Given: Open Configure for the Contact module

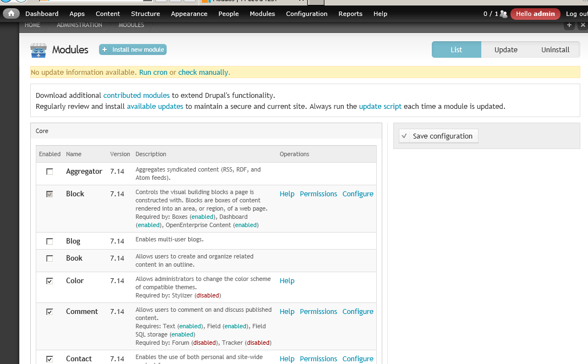Looking at the screenshot, I should (358, 359).
